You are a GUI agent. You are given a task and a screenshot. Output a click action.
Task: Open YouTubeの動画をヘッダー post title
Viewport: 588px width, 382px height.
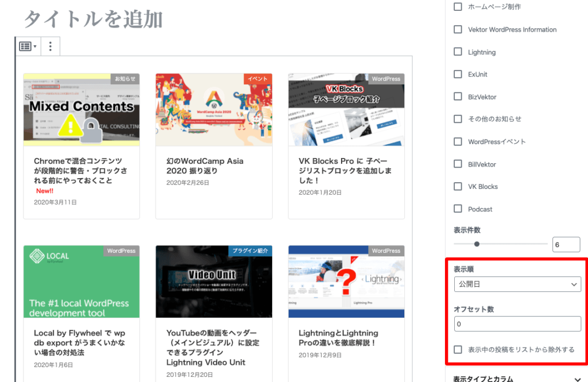click(x=212, y=348)
